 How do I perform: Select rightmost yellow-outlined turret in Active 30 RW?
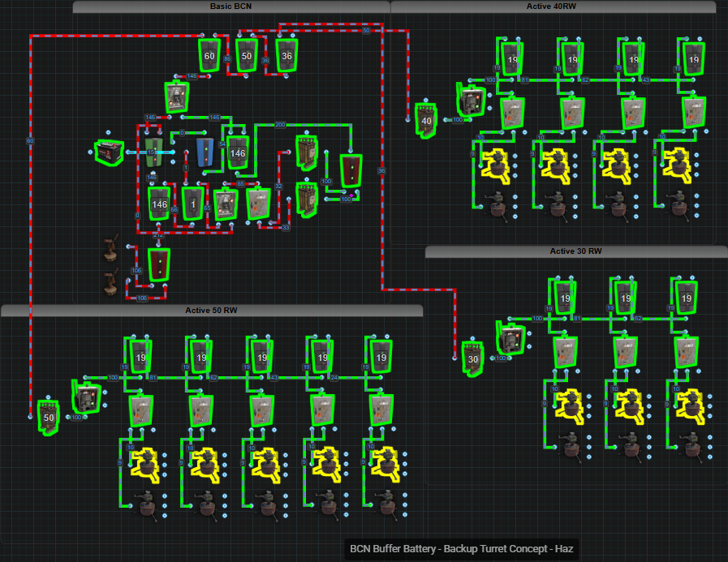click(x=690, y=406)
